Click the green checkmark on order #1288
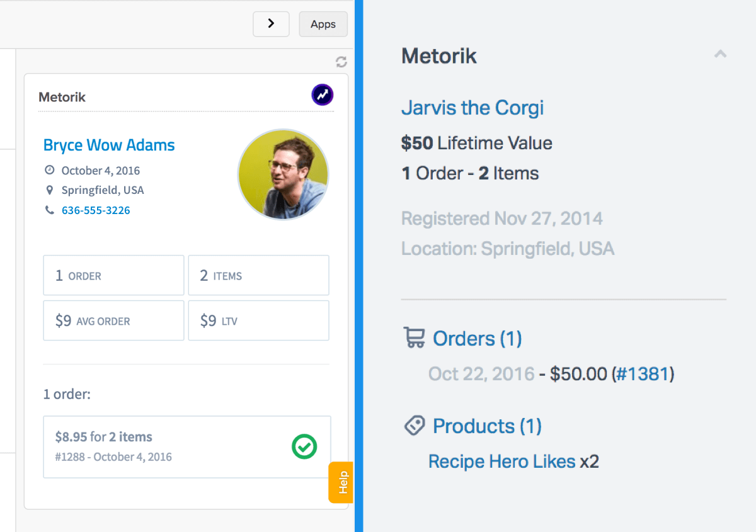 click(x=304, y=446)
